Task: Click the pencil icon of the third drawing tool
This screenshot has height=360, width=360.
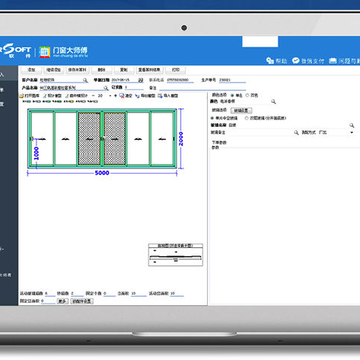Action: click(x=67, y=96)
